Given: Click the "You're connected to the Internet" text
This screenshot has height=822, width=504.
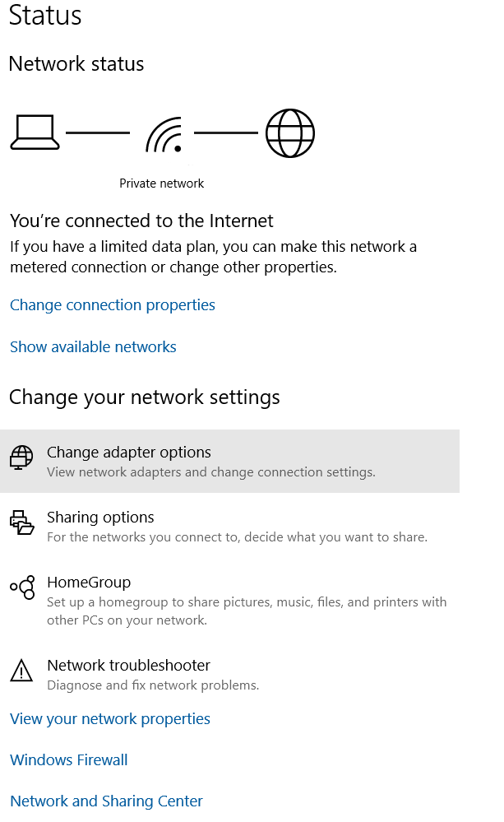Looking at the screenshot, I should pos(141,221).
